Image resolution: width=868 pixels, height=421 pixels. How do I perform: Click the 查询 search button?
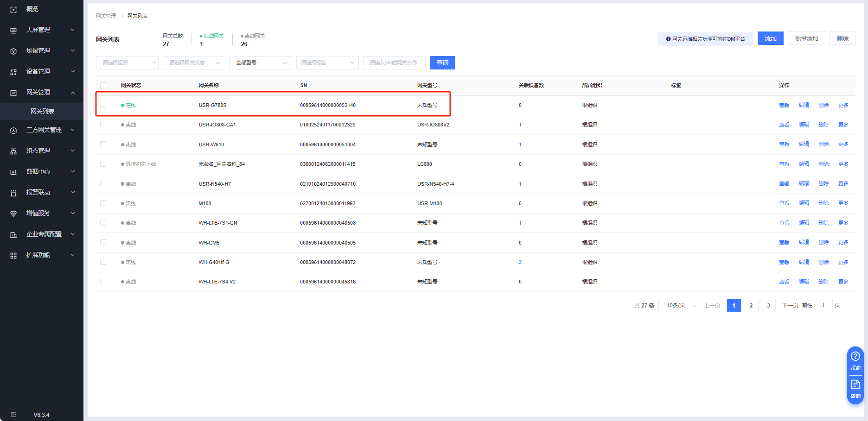(x=442, y=63)
